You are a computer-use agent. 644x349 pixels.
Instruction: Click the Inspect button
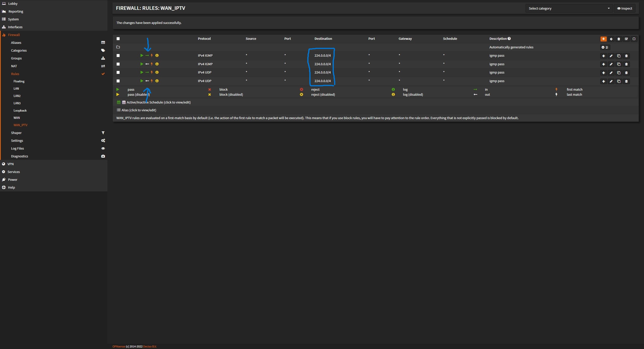[x=624, y=8]
